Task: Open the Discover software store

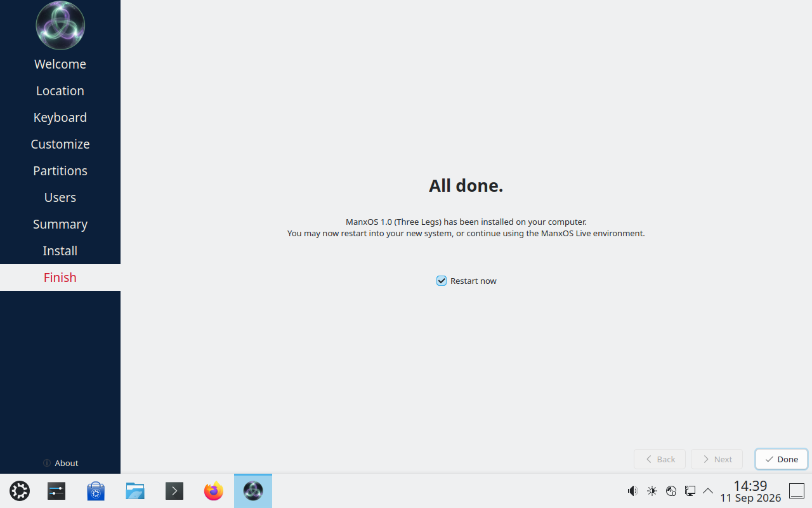Action: [96, 491]
